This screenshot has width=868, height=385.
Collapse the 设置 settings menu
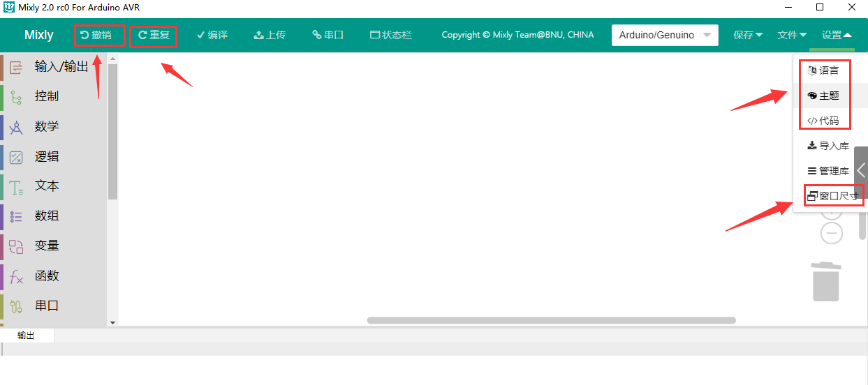point(837,35)
